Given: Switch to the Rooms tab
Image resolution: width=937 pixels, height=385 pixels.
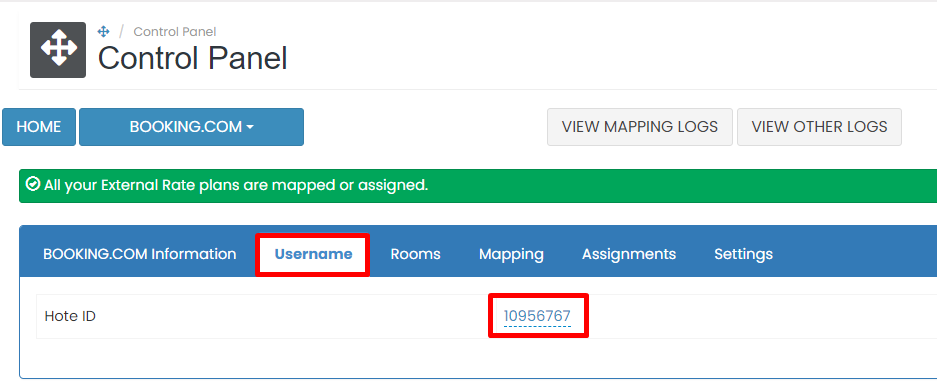Looking at the screenshot, I should (415, 254).
